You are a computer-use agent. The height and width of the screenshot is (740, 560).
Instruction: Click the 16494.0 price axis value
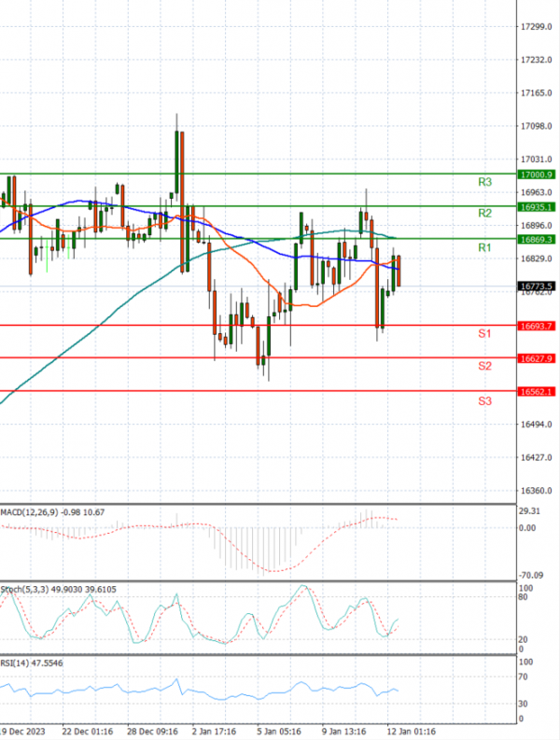click(537, 425)
